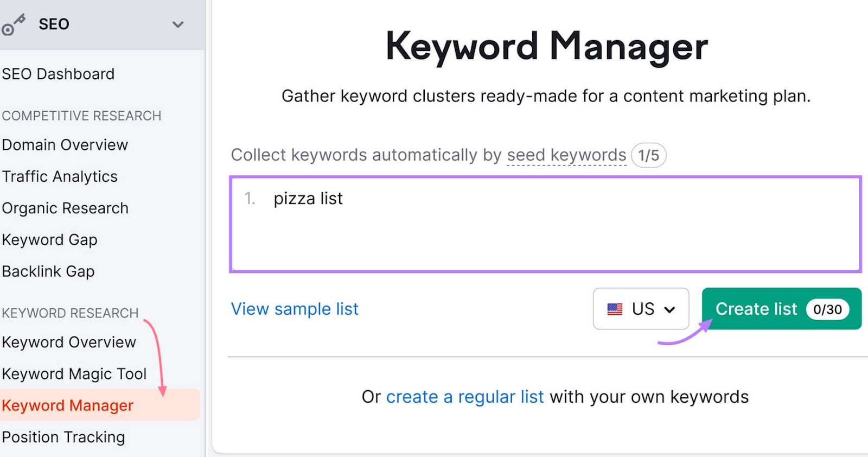
Task: Open the US country selector dropdown
Action: [641, 309]
